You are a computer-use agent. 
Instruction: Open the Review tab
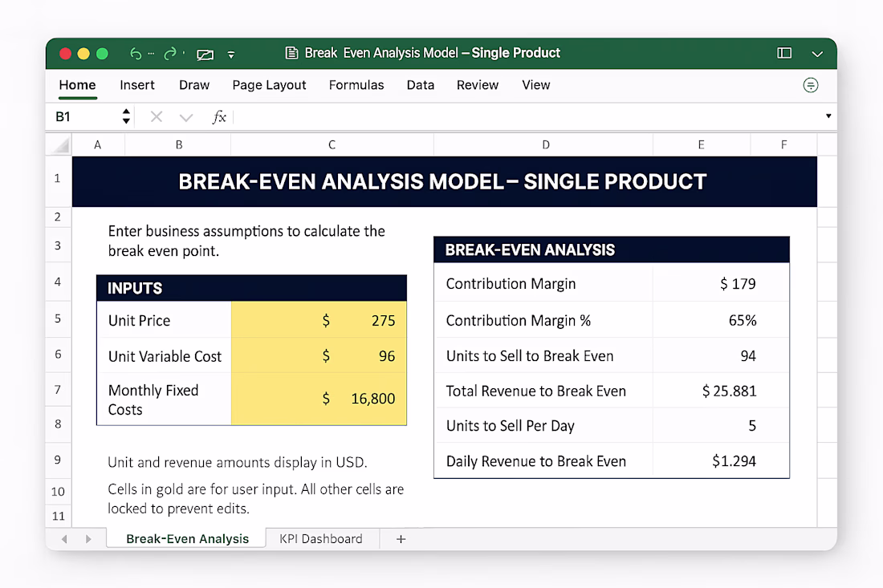(x=478, y=85)
